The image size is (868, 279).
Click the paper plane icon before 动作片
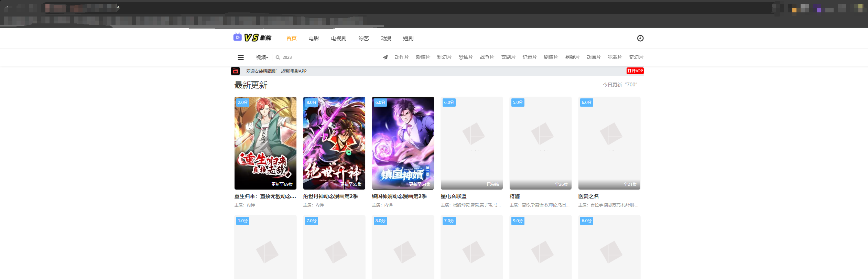385,57
